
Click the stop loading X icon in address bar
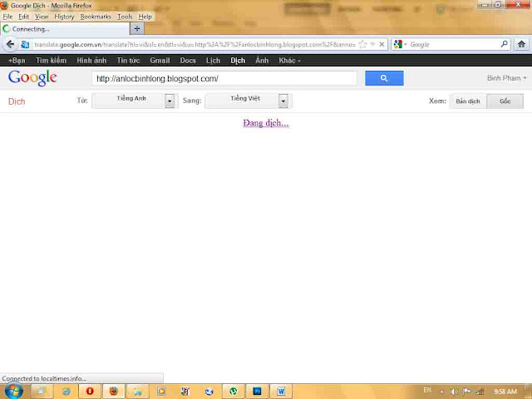tap(382, 44)
